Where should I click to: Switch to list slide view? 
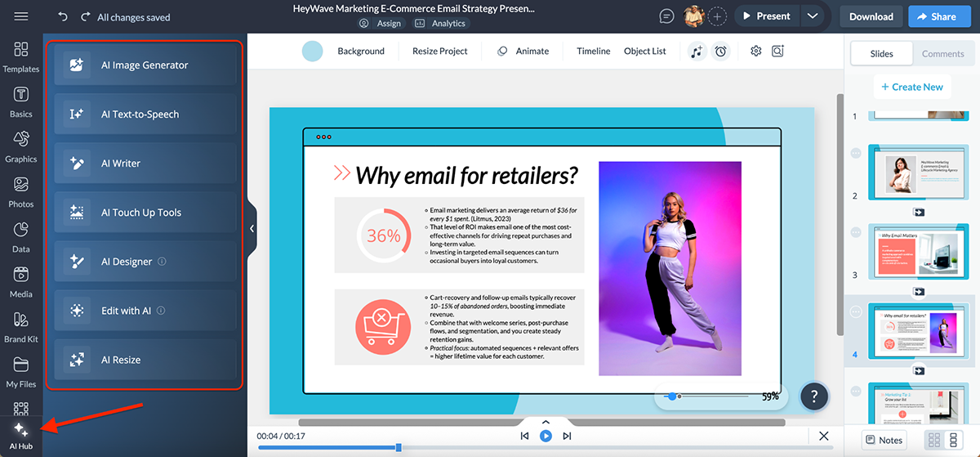pyautogui.click(x=953, y=440)
